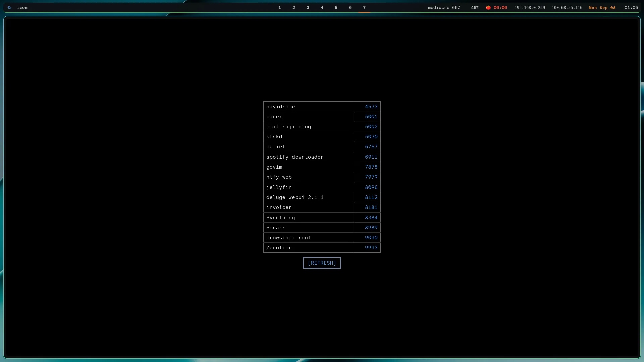
Task: Click the mediocre 66% status indicator
Action: tap(444, 7)
